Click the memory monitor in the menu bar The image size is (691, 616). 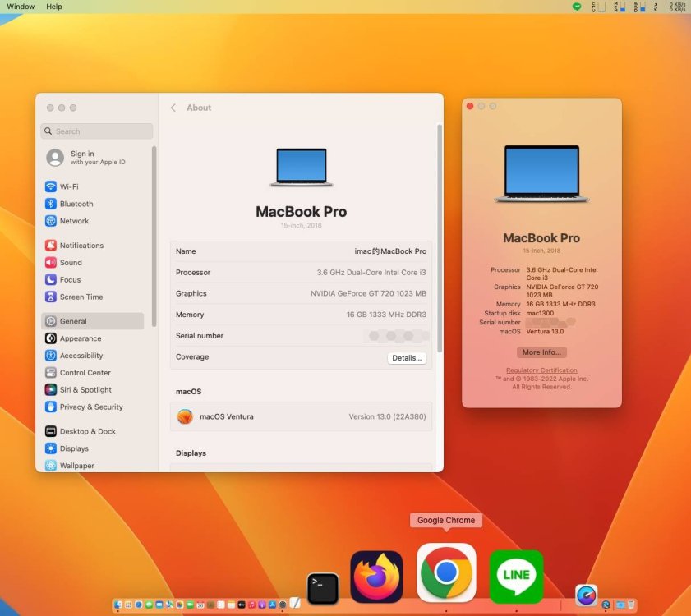tap(620, 7)
